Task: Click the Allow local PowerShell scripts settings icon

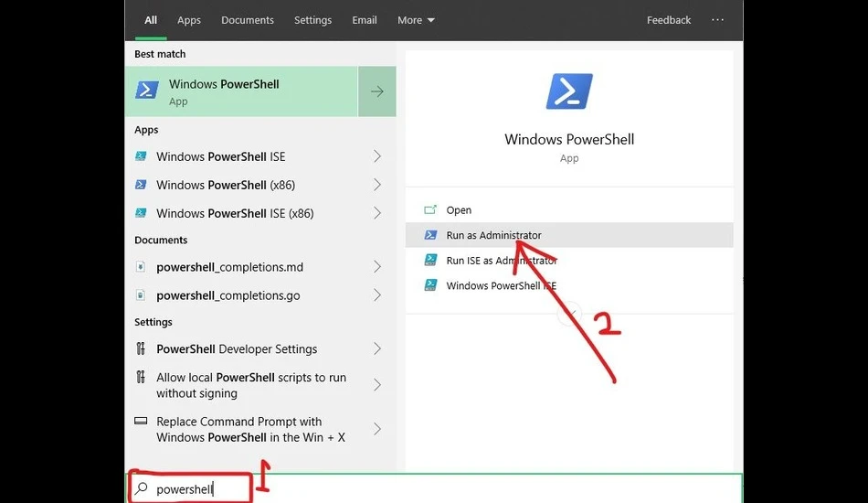Action: click(x=141, y=377)
